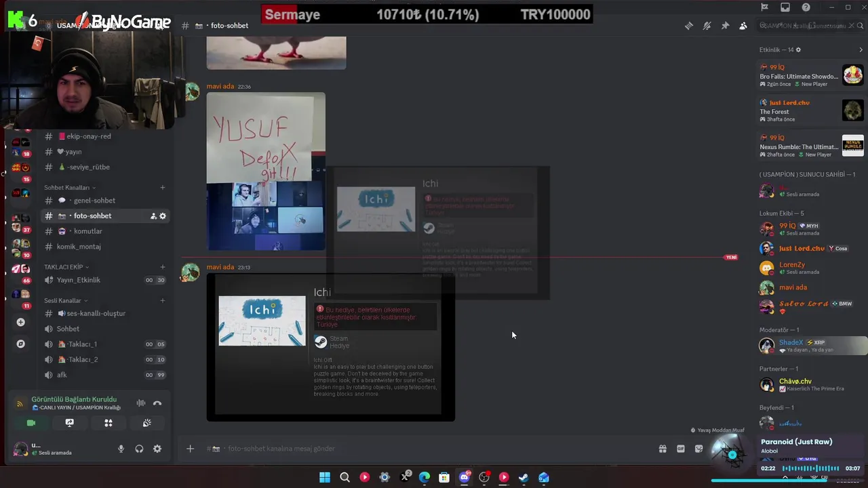Open the Threads icon in channel header
Screen dimensions: 868x488
pyautogui.click(x=689, y=26)
